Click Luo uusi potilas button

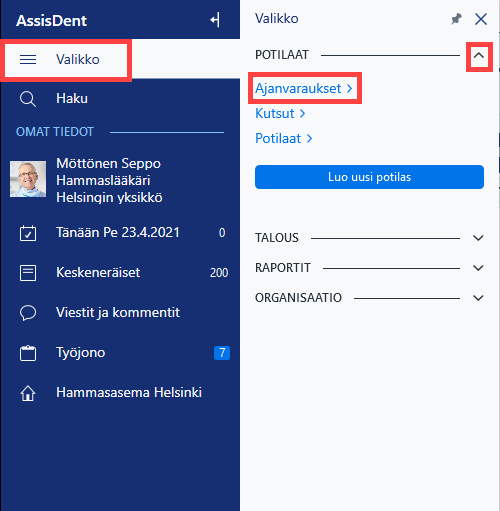point(369,177)
